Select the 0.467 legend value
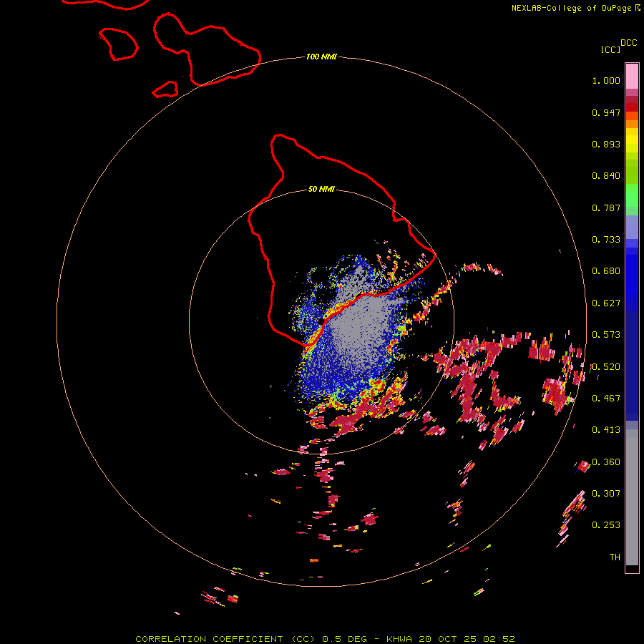The width and height of the screenshot is (644, 644). [x=606, y=399]
